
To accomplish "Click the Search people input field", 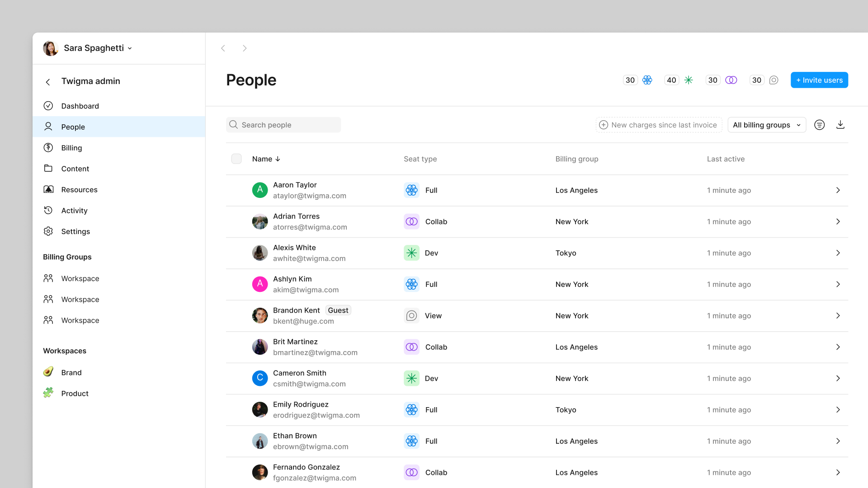I will (283, 125).
